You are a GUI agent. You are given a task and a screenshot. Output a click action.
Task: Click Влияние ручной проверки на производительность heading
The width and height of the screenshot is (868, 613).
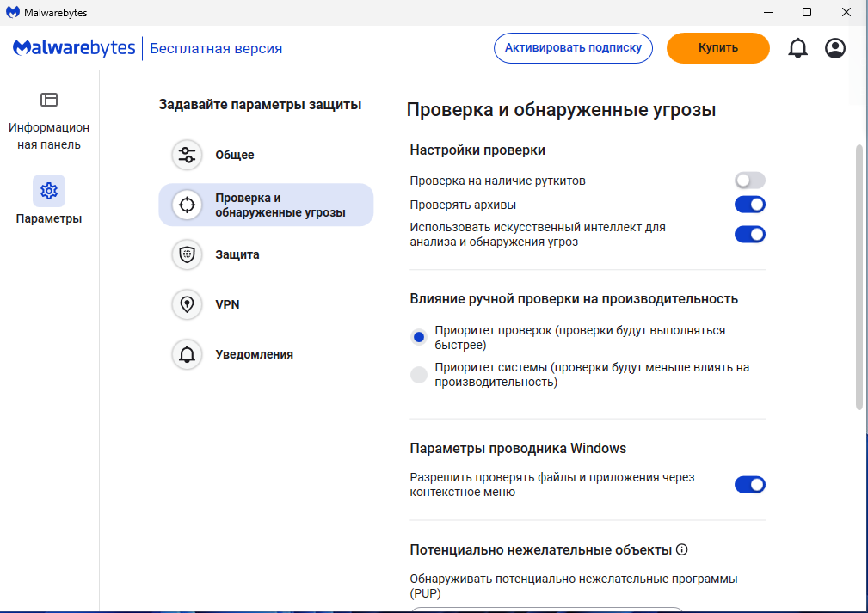pos(574,298)
